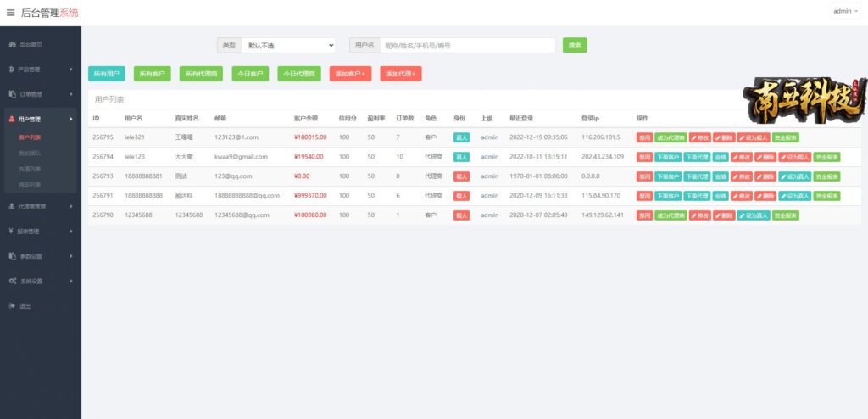
Task: Click pencil 设为真人 button for 12345688
Action: 754,215
